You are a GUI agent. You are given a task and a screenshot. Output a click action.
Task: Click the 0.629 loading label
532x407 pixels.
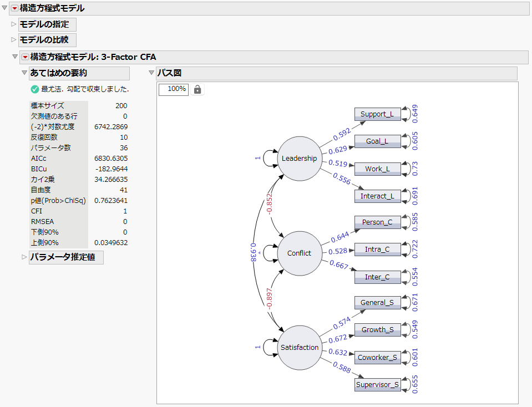point(338,150)
